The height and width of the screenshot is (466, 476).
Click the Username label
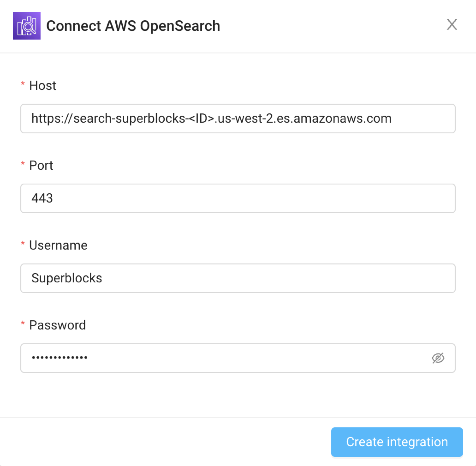(58, 245)
